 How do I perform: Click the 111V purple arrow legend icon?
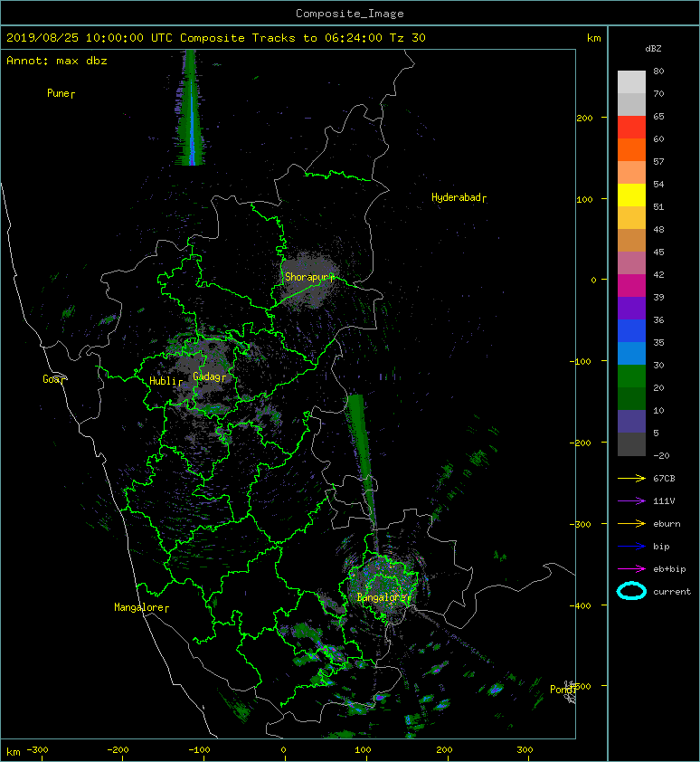click(631, 501)
